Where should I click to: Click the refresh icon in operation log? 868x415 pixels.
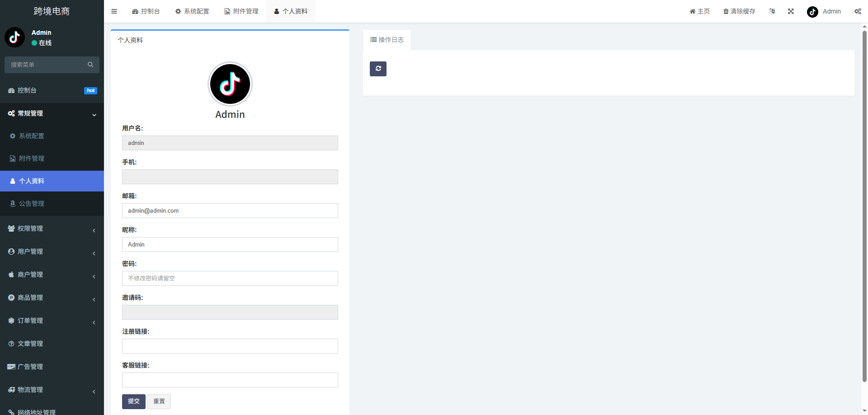378,69
